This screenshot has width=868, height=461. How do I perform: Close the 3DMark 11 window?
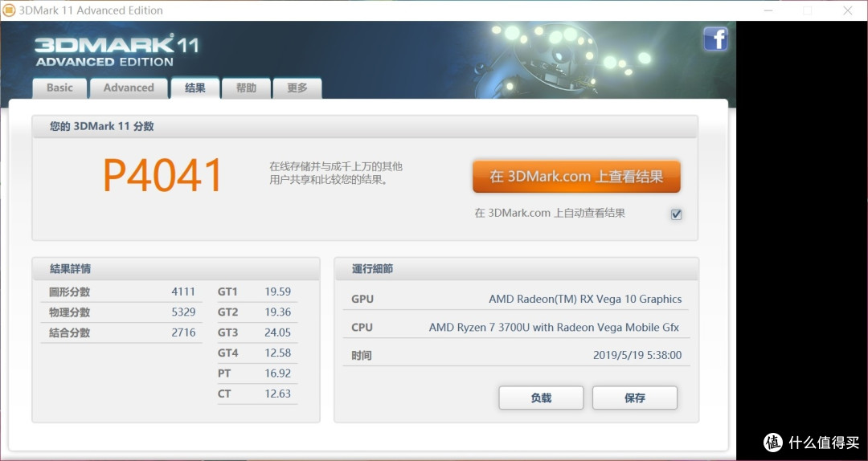click(x=848, y=10)
